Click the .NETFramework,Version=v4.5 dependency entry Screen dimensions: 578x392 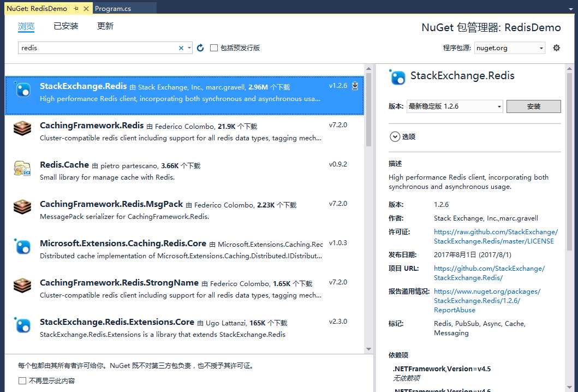pyautogui.click(x=441, y=369)
